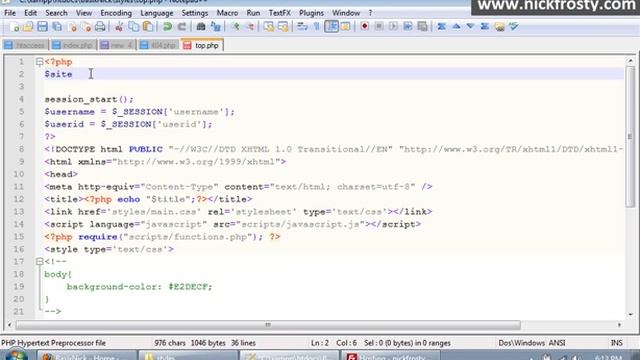The width and height of the screenshot is (640, 360).
Task: Click Run Macro Multiple Times icon
Action: coord(408,27)
